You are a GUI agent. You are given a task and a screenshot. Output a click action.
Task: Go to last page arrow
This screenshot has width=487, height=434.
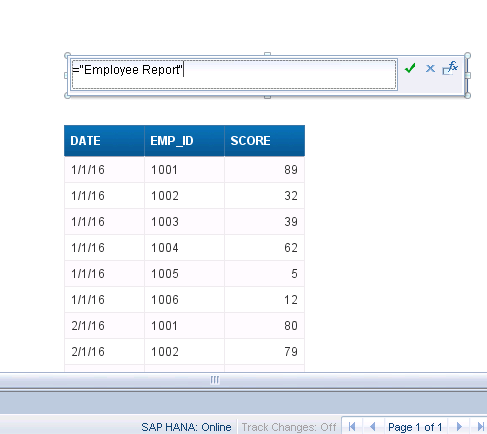(480, 426)
